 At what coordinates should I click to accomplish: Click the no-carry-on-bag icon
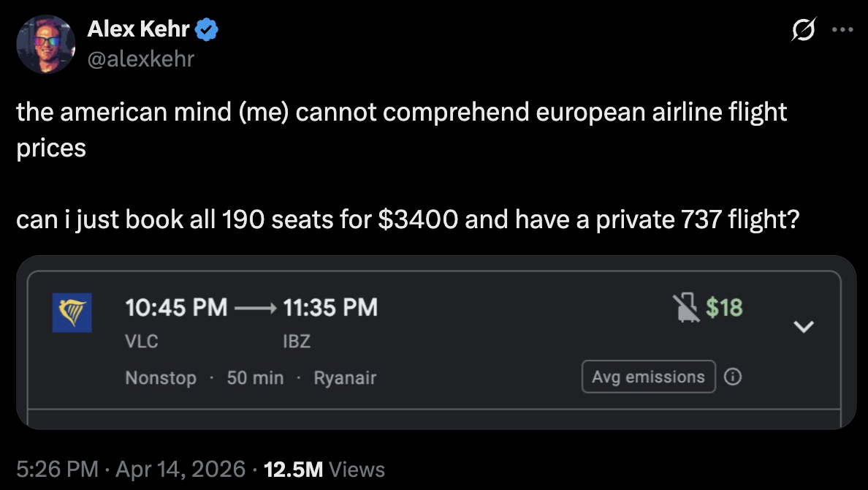coord(683,308)
